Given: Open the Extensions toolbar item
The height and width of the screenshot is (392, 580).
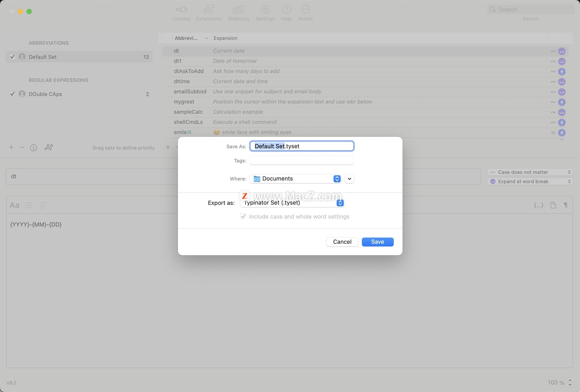Looking at the screenshot, I should click(x=209, y=13).
